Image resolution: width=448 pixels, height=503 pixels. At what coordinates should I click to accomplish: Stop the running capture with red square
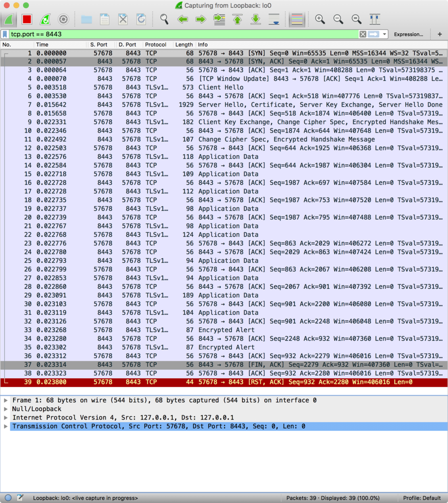coord(27,20)
